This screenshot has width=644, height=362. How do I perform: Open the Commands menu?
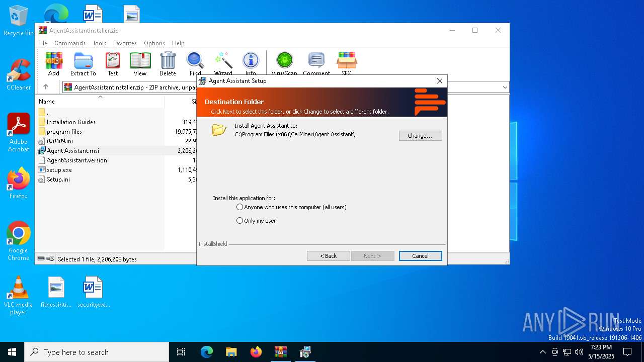[70, 43]
